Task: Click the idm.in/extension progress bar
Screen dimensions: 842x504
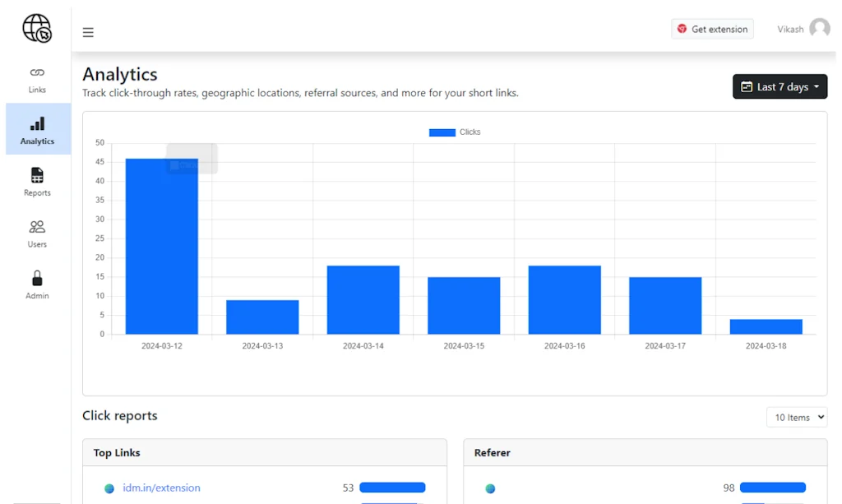Action: point(392,488)
